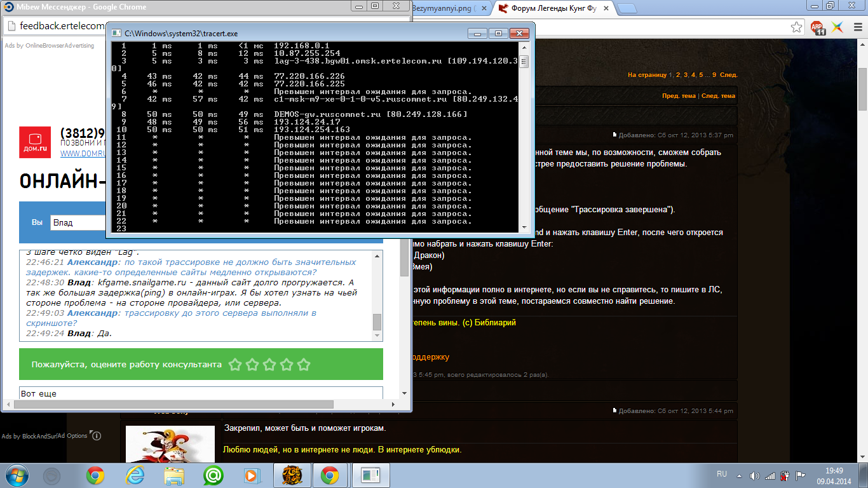Go to the След. тема link
868x488 pixels.
(x=718, y=96)
